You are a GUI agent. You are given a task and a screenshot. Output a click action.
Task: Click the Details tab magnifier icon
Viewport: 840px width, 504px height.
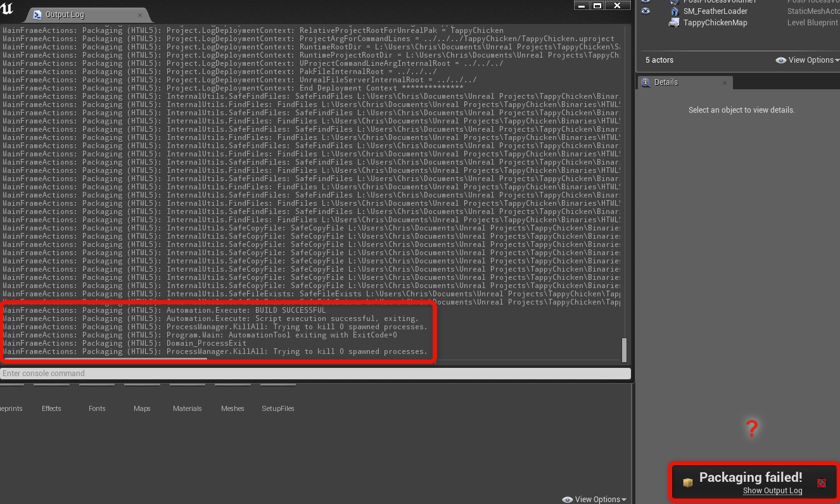(646, 82)
